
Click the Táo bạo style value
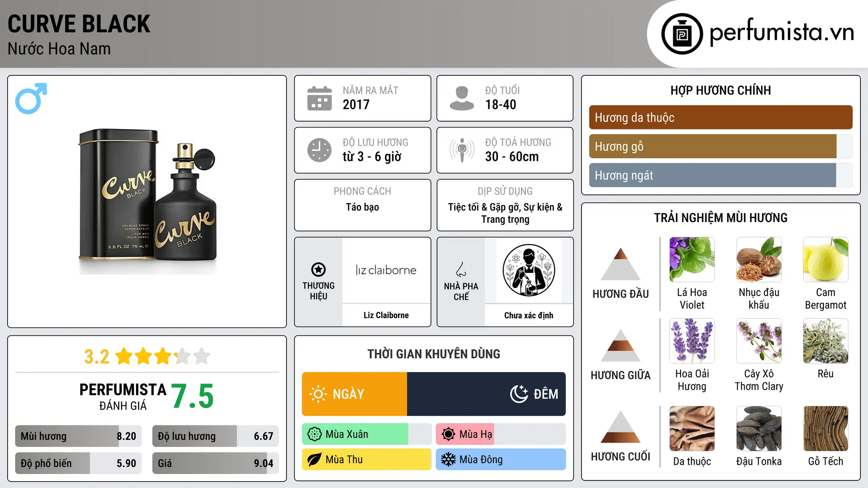tap(362, 207)
